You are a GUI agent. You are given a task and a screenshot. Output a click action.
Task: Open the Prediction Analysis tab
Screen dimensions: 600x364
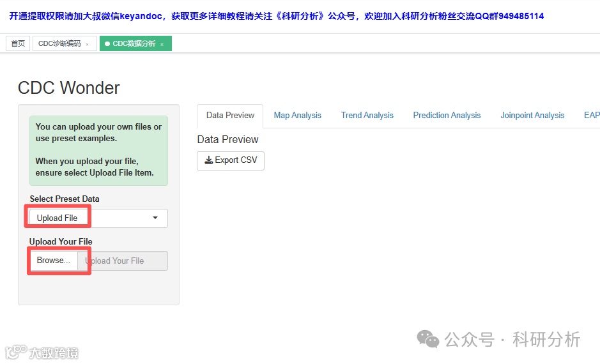pyautogui.click(x=447, y=116)
